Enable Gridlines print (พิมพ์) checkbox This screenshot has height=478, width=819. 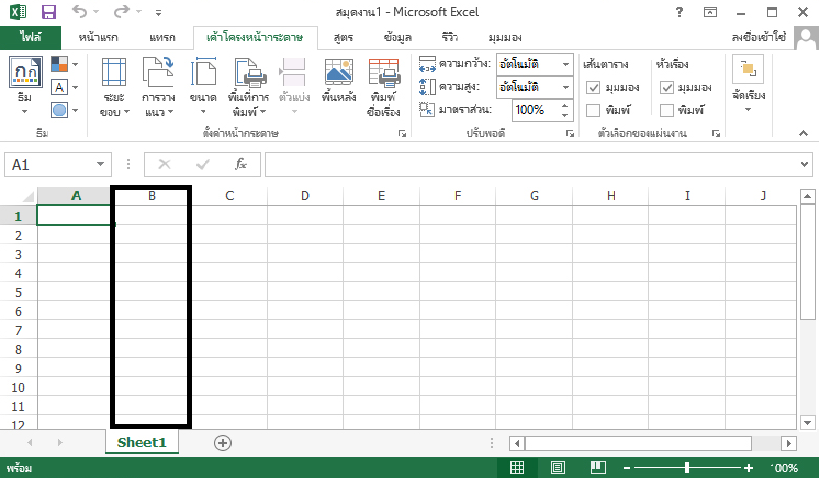click(x=593, y=110)
